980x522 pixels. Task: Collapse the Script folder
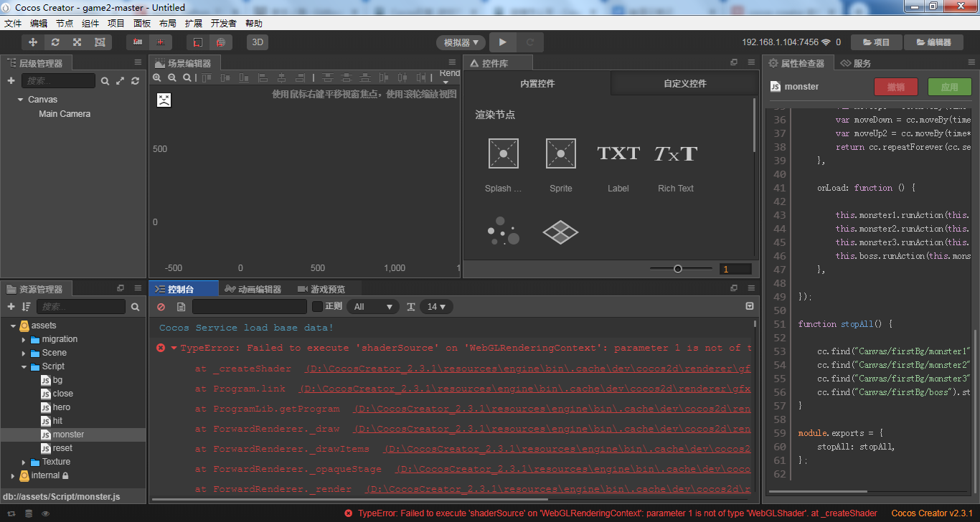[x=24, y=366]
